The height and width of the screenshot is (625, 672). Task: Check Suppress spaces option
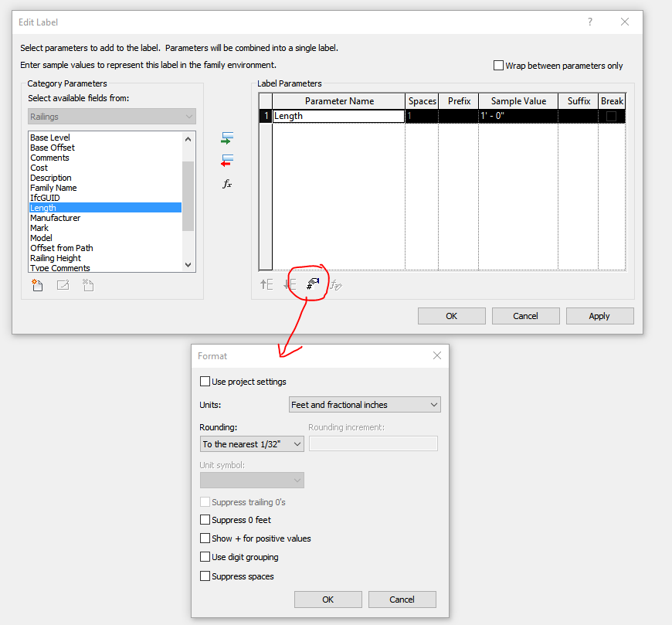(205, 576)
